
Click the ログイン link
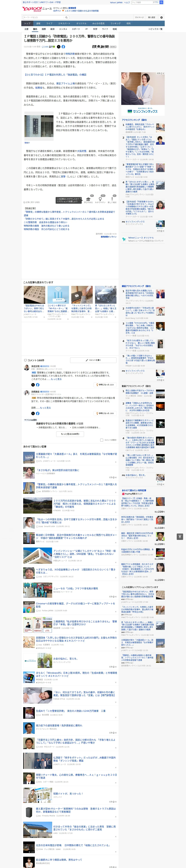click(x=57, y=11)
